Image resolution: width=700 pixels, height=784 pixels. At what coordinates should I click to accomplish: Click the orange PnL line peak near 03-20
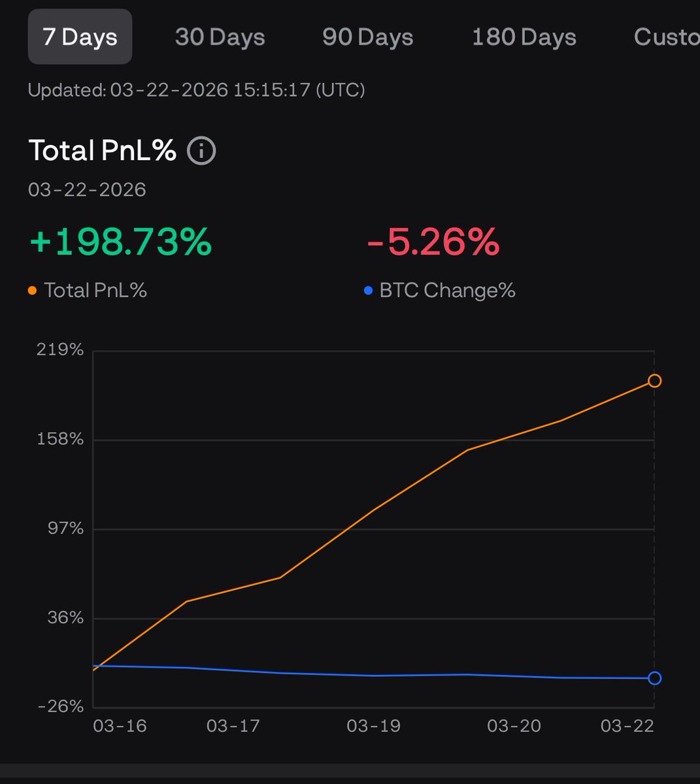point(468,449)
